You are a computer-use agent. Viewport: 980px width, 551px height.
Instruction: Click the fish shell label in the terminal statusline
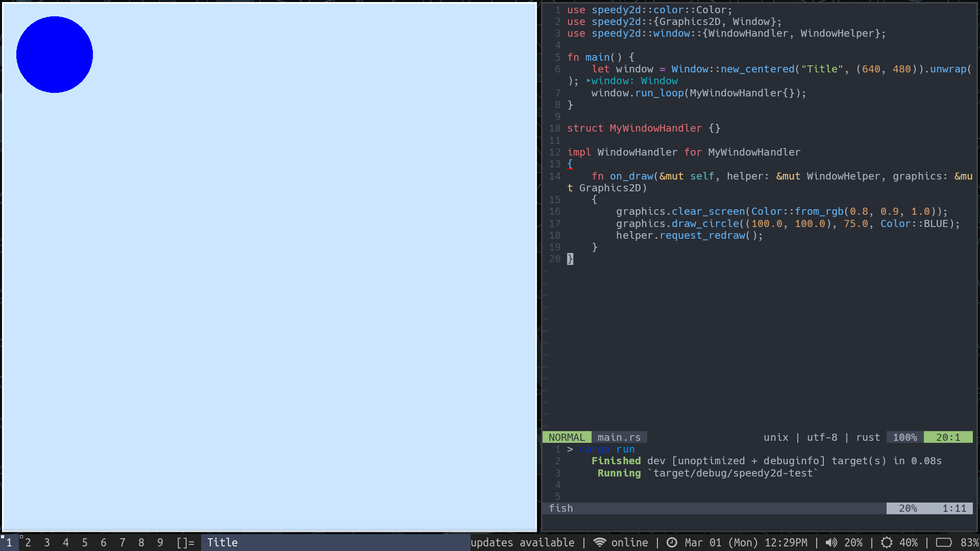click(x=560, y=508)
